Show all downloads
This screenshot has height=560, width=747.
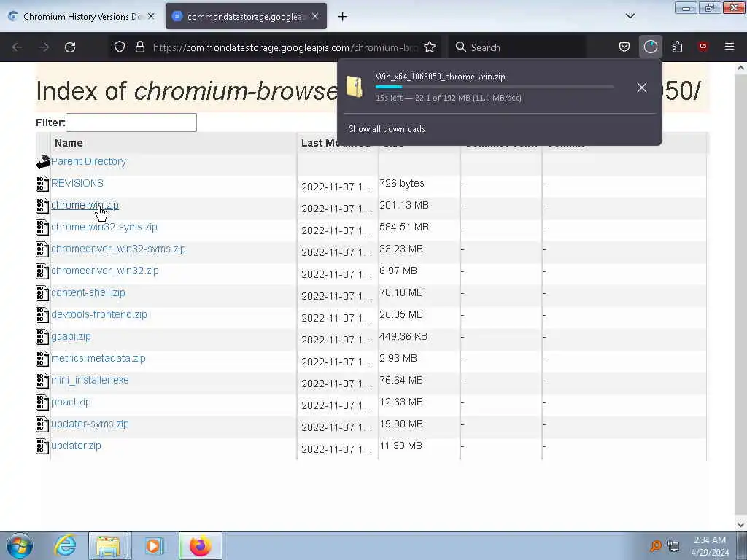tap(387, 129)
